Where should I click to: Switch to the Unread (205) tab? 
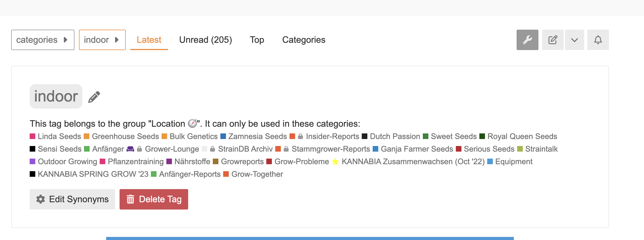pyautogui.click(x=206, y=40)
